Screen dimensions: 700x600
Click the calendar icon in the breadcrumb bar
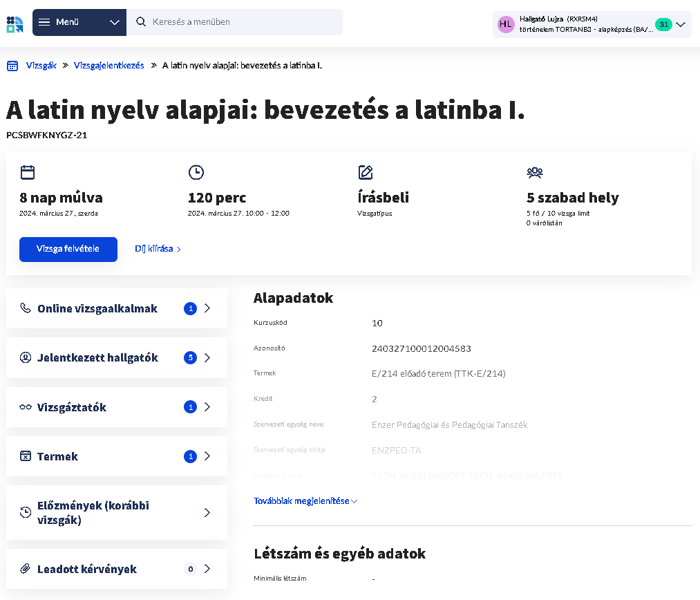click(12, 65)
